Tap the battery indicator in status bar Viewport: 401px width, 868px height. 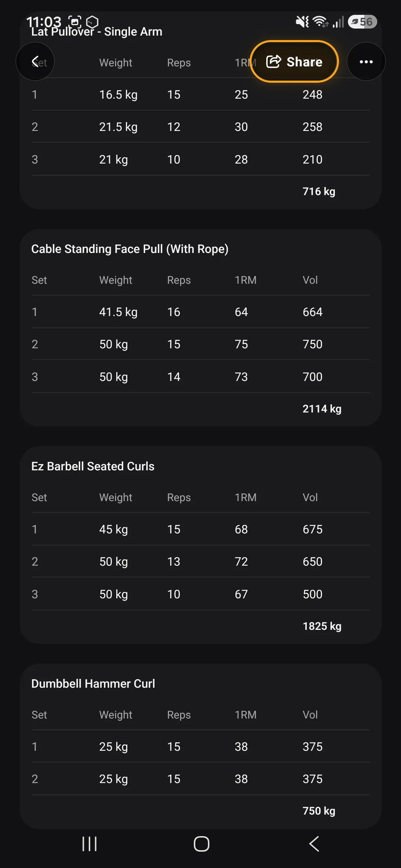(x=362, y=22)
